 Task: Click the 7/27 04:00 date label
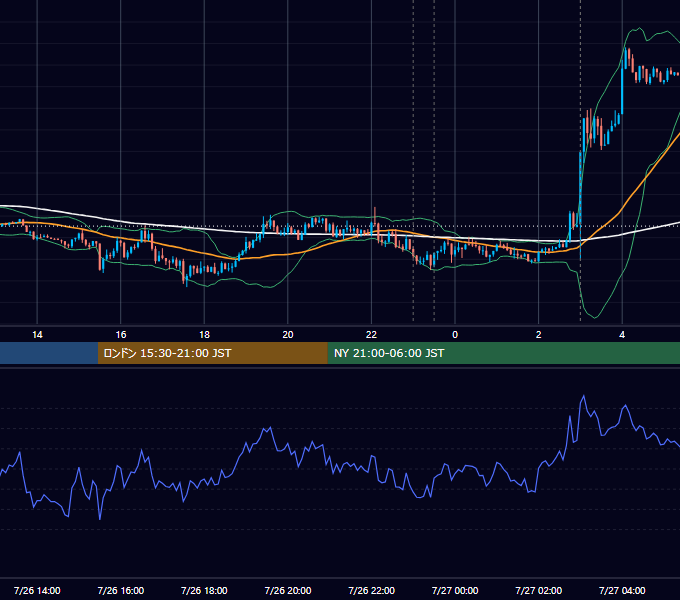point(622,590)
